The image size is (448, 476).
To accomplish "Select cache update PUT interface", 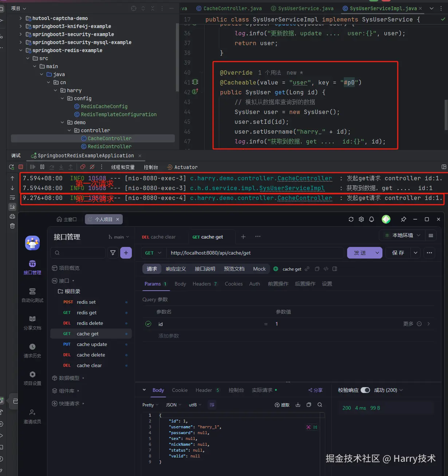I will pos(91,344).
